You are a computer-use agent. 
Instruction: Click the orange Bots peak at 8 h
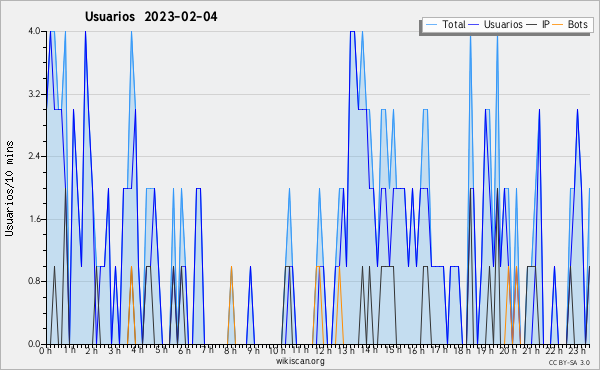[x=232, y=267]
